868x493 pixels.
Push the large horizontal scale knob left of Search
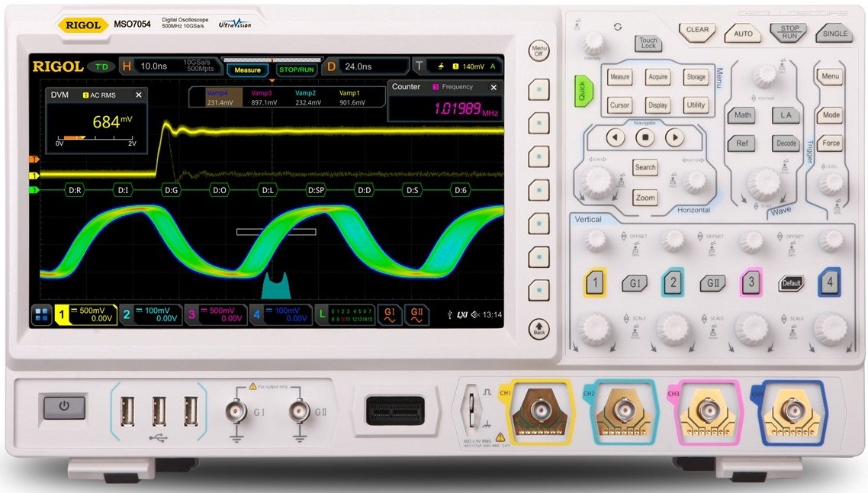tap(597, 182)
